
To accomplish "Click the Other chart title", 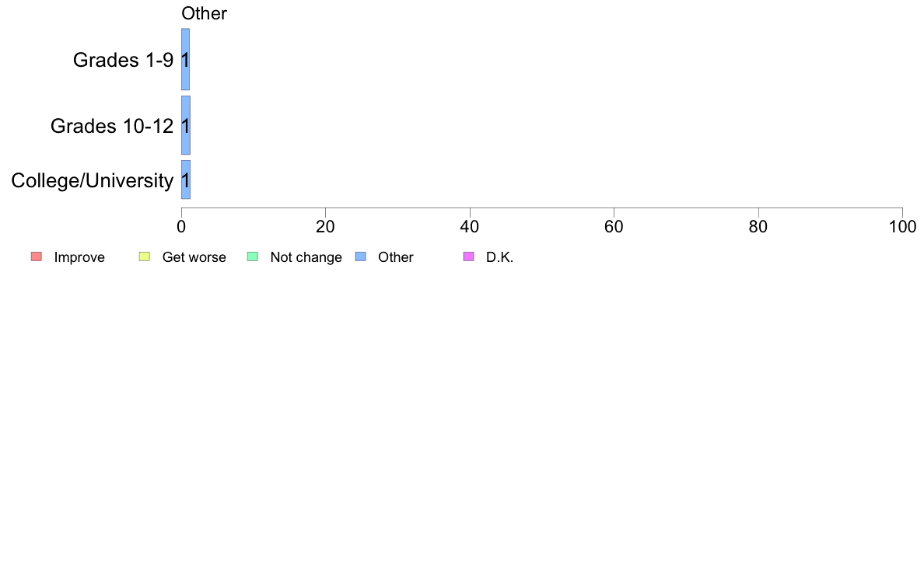I will [x=204, y=13].
